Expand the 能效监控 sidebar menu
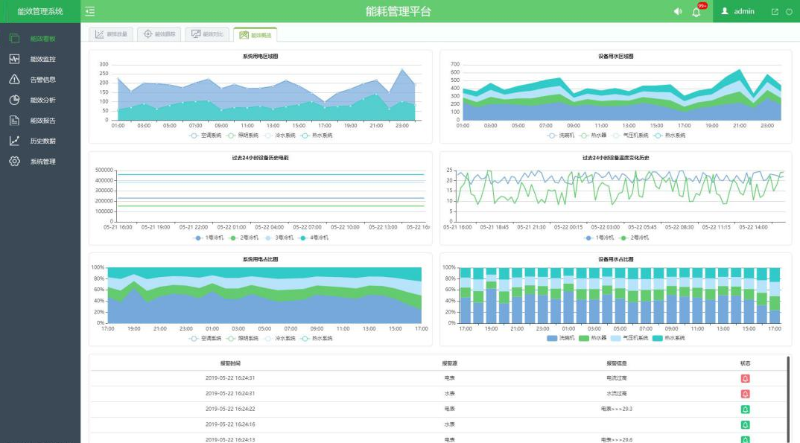Screen dimensions: 800x443 tap(40, 59)
